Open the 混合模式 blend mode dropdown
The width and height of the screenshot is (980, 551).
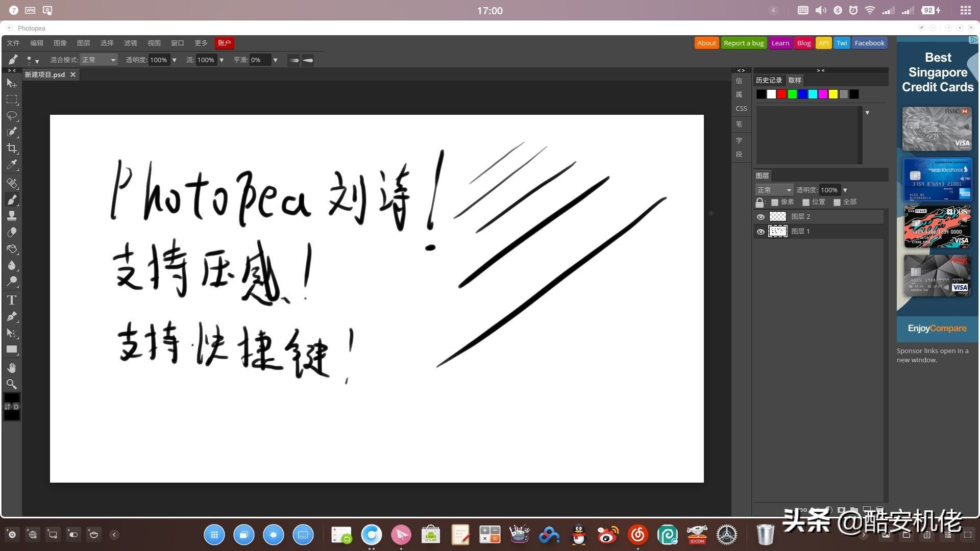click(99, 60)
